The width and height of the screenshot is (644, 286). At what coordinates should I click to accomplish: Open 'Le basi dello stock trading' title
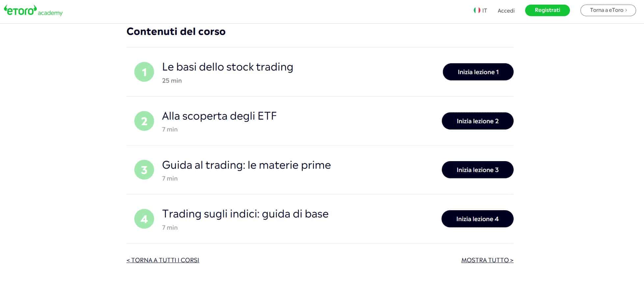tap(228, 67)
